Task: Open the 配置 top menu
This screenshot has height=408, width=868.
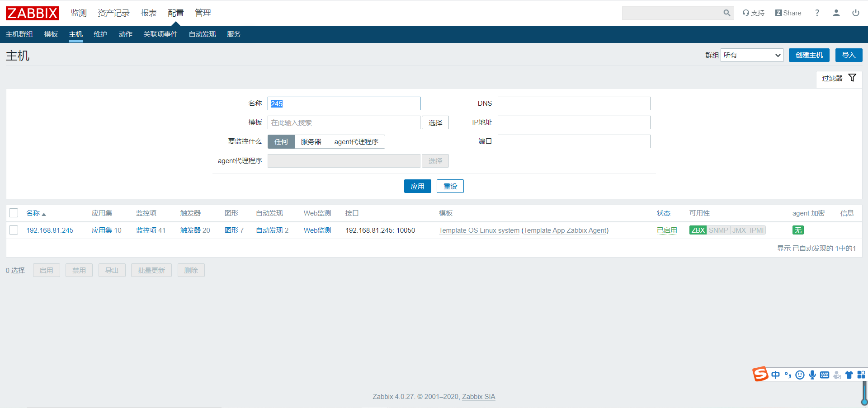Action: click(x=176, y=13)
